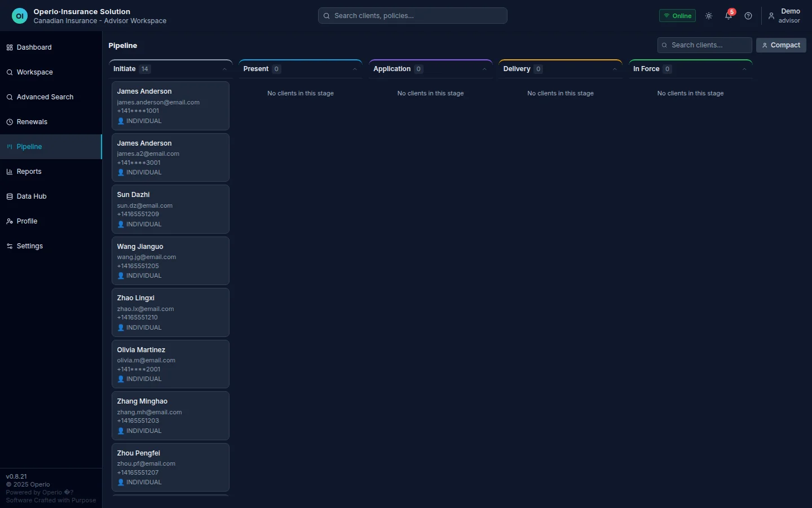Open Zhou Pengfei client card
The image size is (812, 508).
tap(170, 467)
